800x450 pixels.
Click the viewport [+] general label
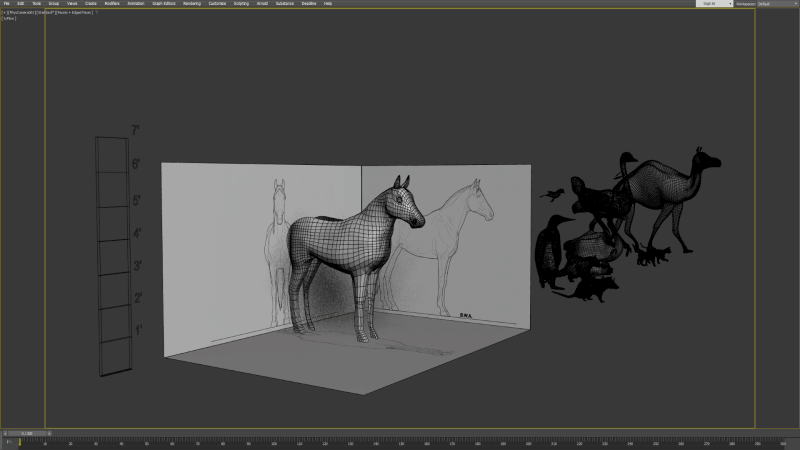tap(3, 11)
